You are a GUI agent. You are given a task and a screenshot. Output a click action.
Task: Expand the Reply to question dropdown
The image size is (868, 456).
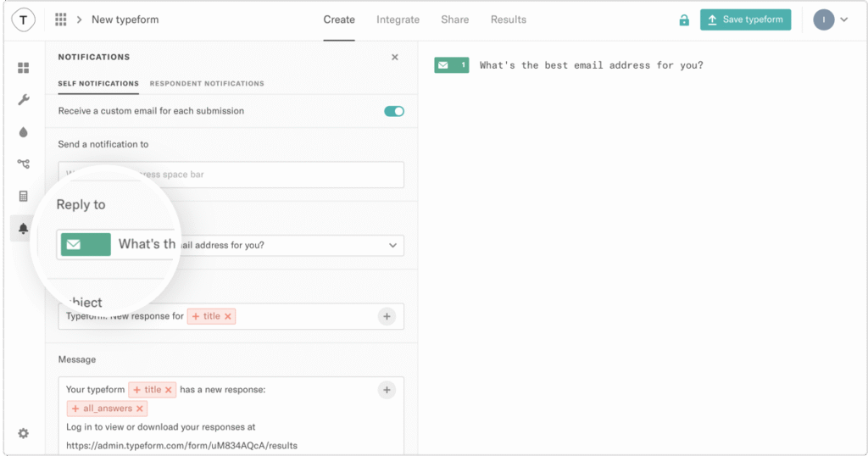click(x=392, y=245)
